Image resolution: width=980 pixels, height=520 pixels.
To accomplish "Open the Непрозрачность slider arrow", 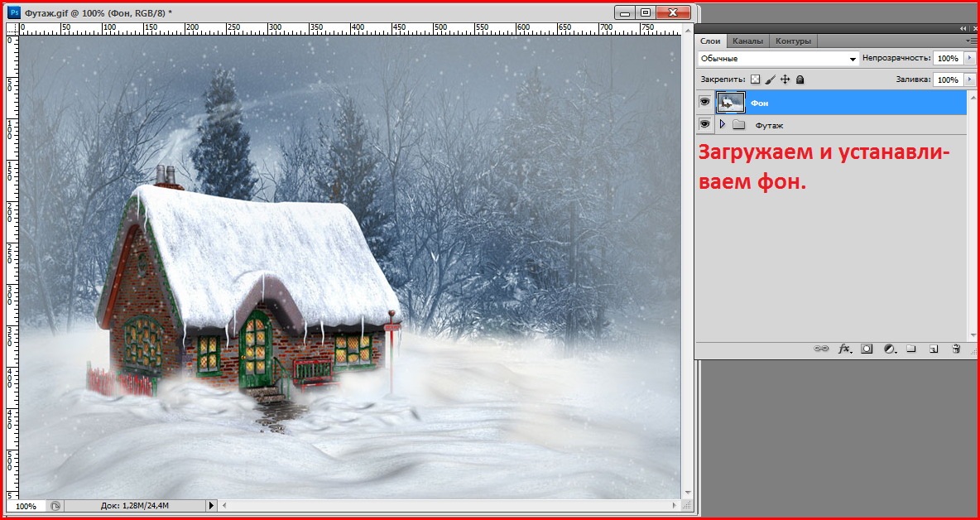I will click(969, 58).
